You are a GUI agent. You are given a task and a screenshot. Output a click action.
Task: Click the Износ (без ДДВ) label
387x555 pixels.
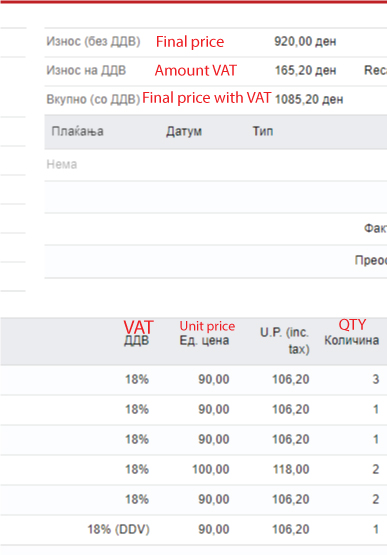click(x=93, y=41)
